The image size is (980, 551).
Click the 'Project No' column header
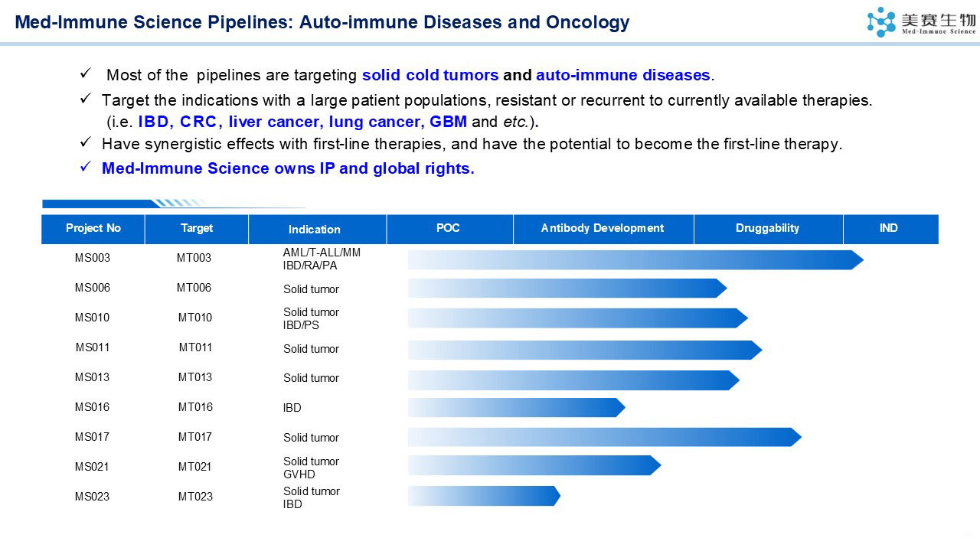point(93,228)
